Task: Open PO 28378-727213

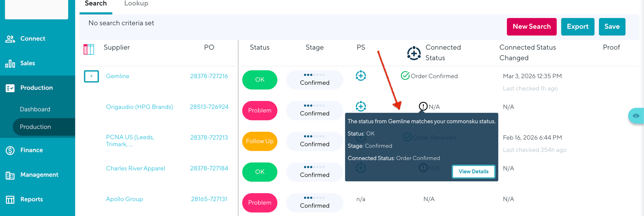Action: click(209, 138)
